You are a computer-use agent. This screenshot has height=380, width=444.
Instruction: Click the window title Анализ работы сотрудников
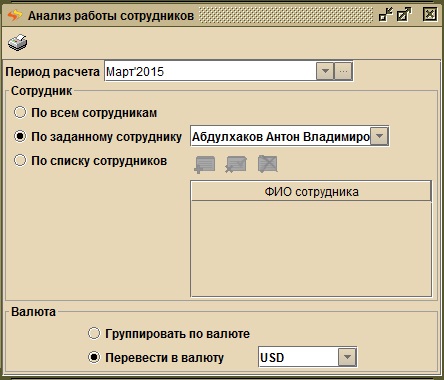(x=111, y=16)
